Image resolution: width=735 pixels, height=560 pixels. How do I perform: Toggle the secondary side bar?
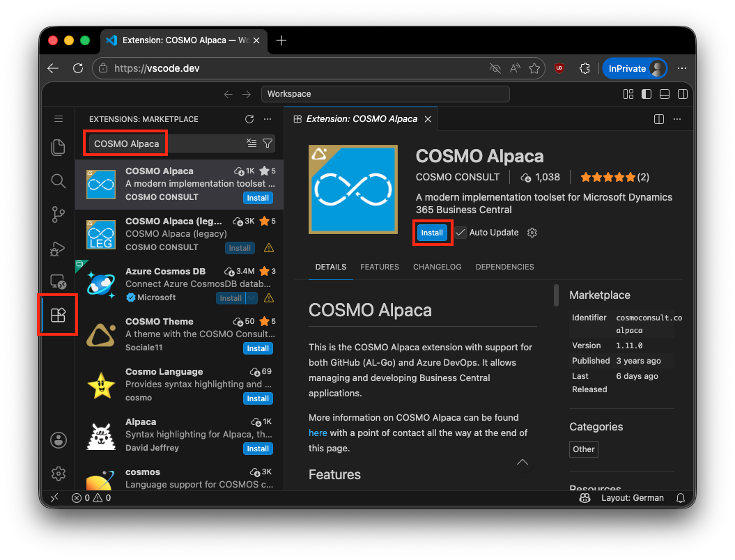683,94
